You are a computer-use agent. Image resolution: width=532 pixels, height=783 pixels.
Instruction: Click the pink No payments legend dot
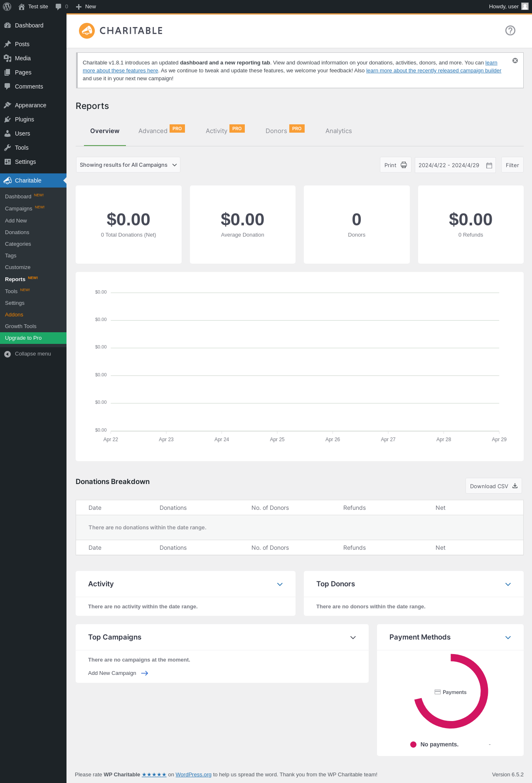tap(413, 745)
